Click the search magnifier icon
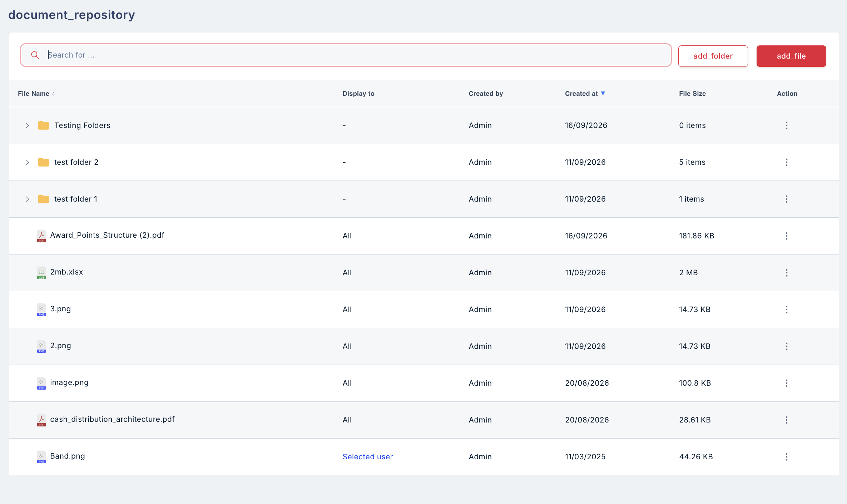Screen dimensions: 847x504 35,55
